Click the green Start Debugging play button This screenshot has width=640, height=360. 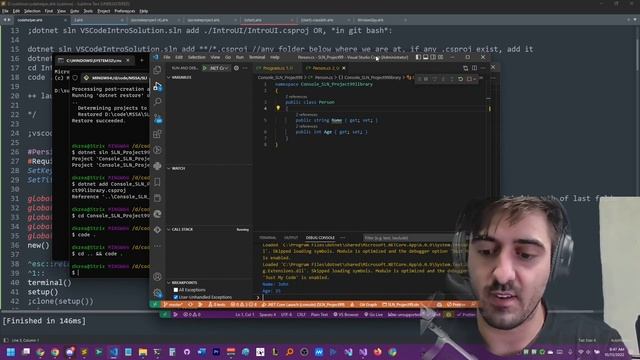point(205,68)
